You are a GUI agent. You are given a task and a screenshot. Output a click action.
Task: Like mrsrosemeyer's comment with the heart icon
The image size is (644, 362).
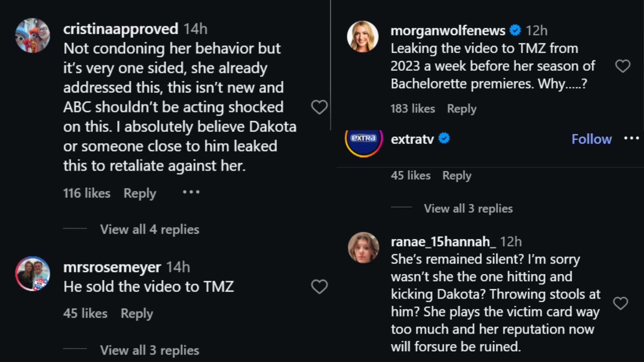point(319,287)
